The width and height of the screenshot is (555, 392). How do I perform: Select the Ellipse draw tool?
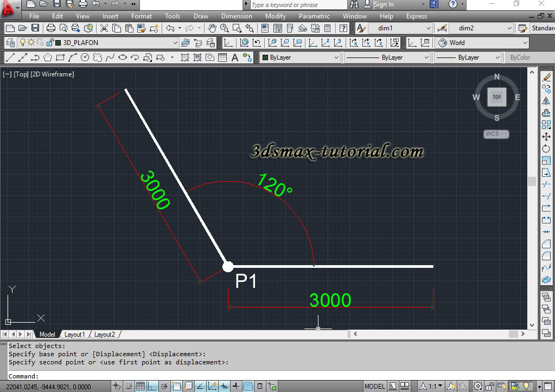tap(123, 57)
